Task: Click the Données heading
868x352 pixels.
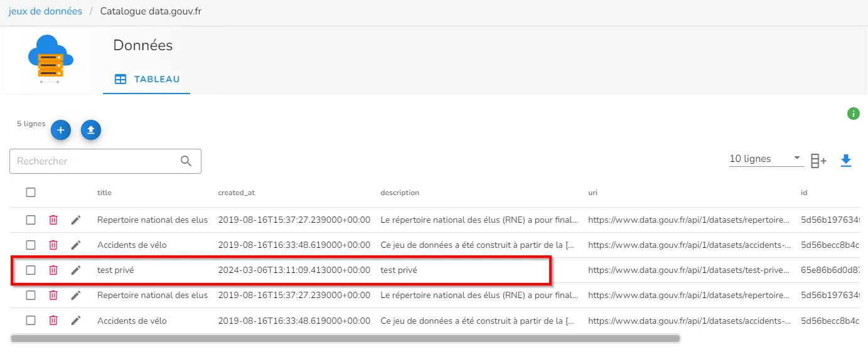Action: click(x=143, y=45)
